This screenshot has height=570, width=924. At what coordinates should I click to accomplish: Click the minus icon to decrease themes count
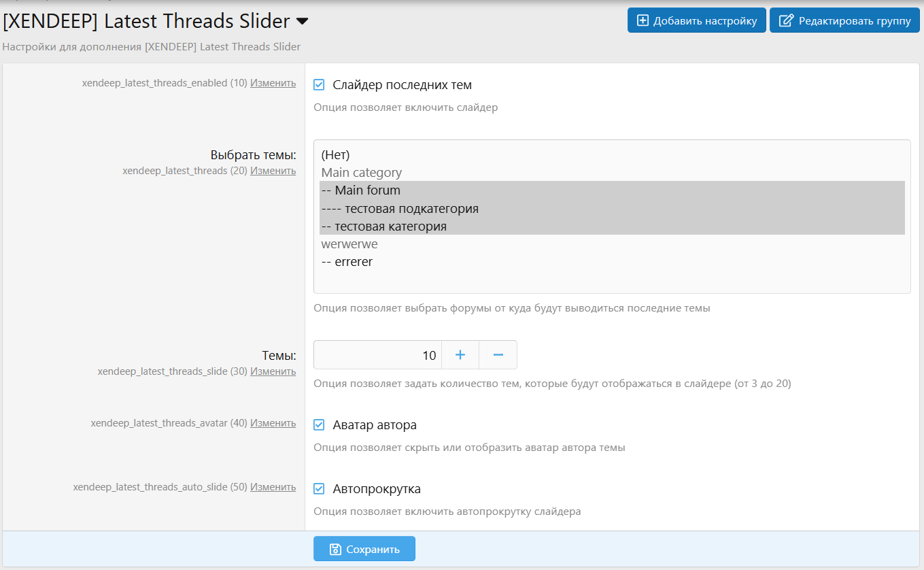click(x=498, y=355)
